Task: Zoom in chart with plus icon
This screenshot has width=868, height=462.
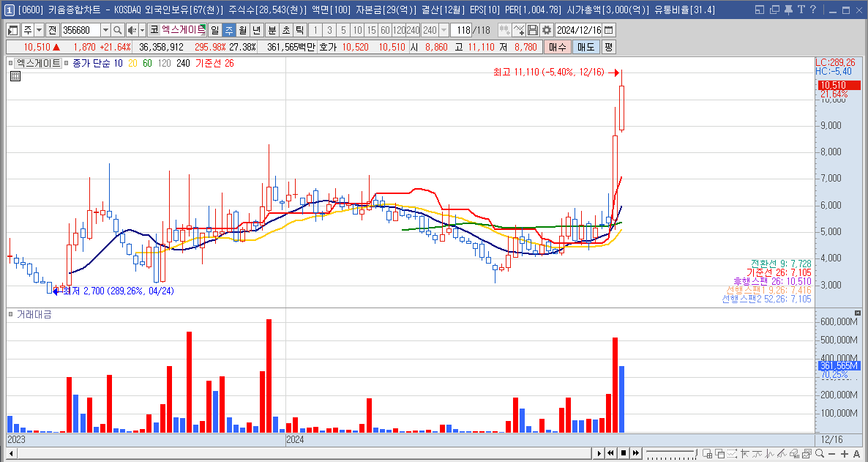Action: tap(844, 454)
